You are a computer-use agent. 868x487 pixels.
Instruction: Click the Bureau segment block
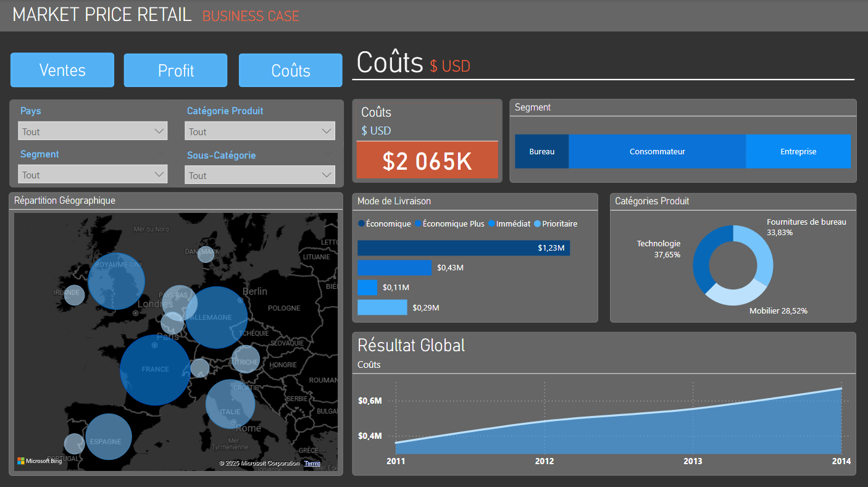[541, 152]
